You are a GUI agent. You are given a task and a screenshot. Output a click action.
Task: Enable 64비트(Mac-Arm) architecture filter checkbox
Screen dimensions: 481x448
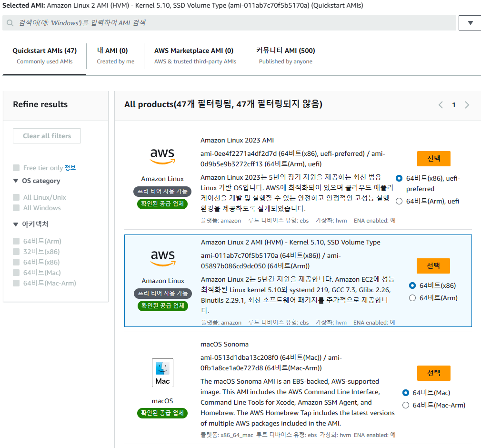(x=16, y=283)
